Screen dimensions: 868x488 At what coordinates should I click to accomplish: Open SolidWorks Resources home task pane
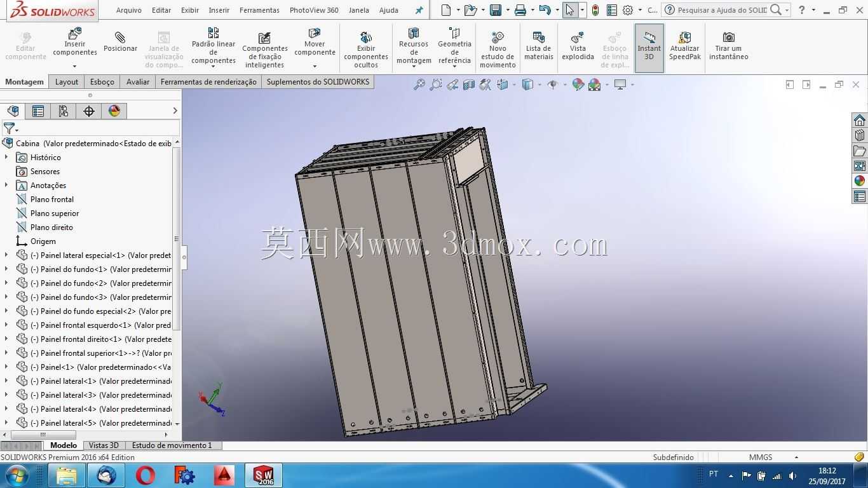(x=860, y=120)
